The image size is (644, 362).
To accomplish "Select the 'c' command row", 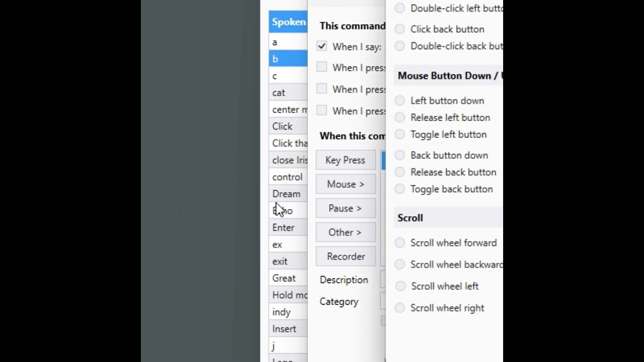I will click(288, 76).
